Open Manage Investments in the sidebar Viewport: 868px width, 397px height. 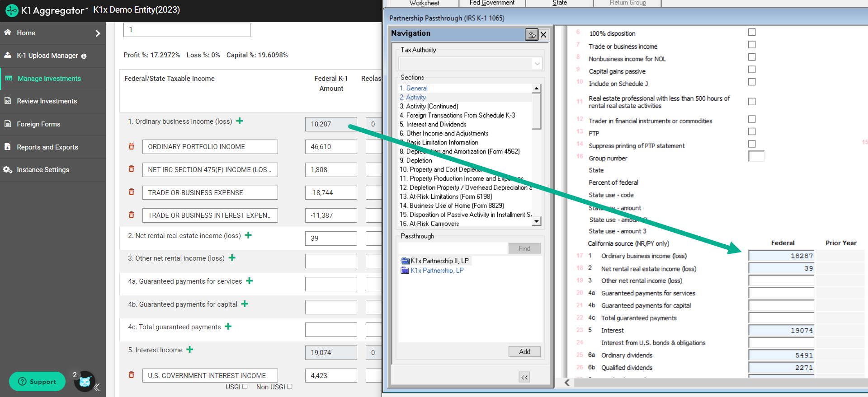tap(49, 79)
